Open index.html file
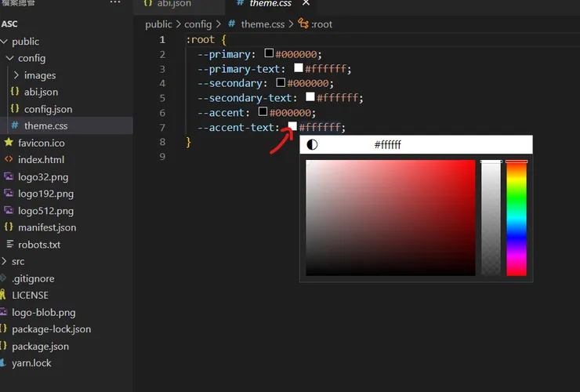The height and width of the screenshot is (392, 580). click(x=41, y=159)
